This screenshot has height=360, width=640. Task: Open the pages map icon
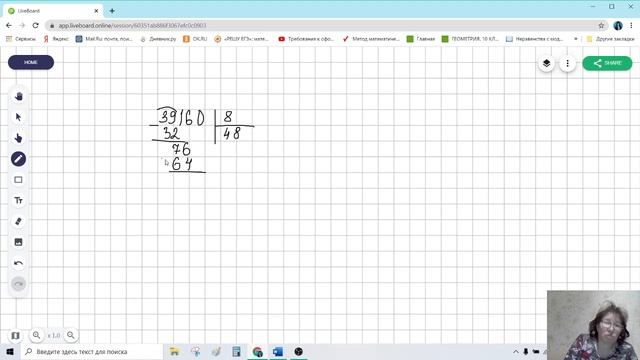16,336
